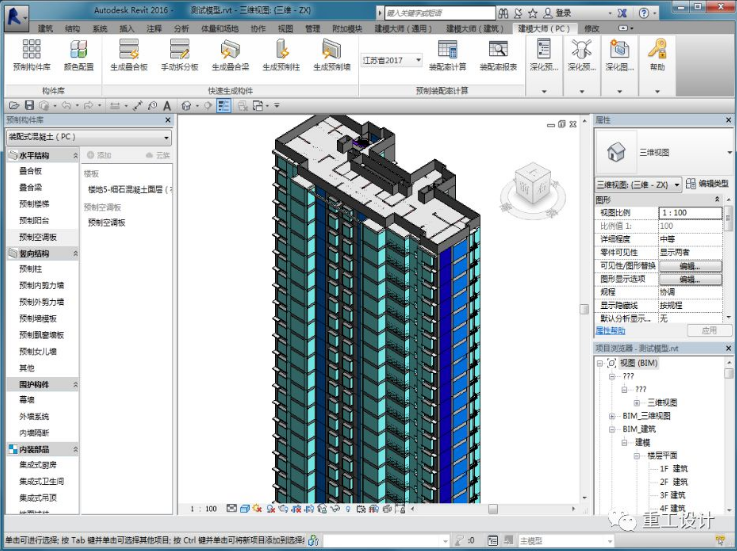Collapse the 内装部品 category section
Viewport: 737px width, 551px height.
click(75, 449)
